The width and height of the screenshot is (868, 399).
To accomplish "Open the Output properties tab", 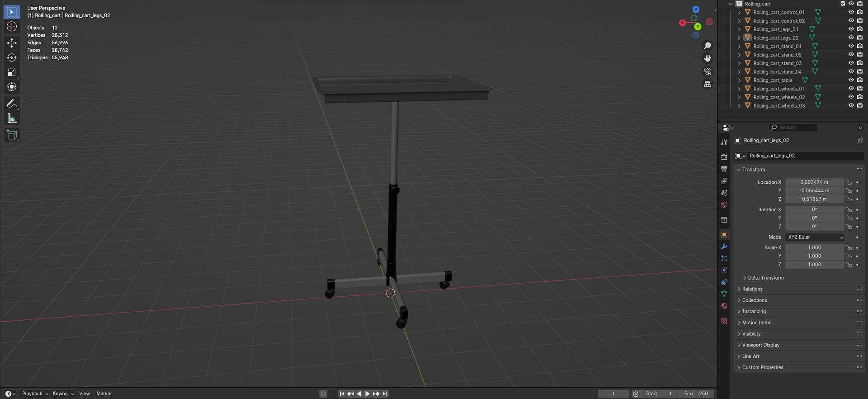I will click(724, 169).
